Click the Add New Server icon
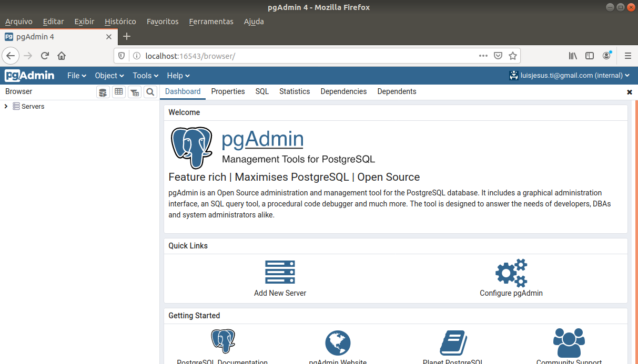638x364 pixels. click(x=280, y=272)
